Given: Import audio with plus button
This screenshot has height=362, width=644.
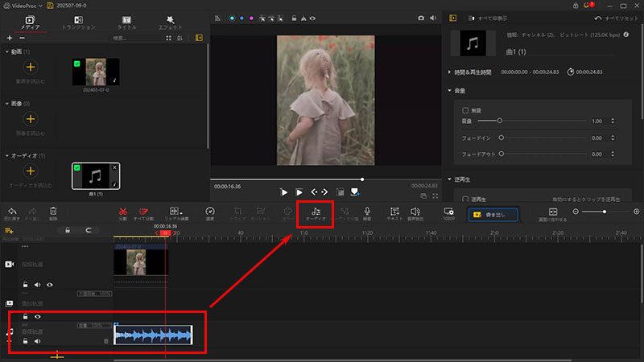Looking at the screenshot, I should point(31,171).
